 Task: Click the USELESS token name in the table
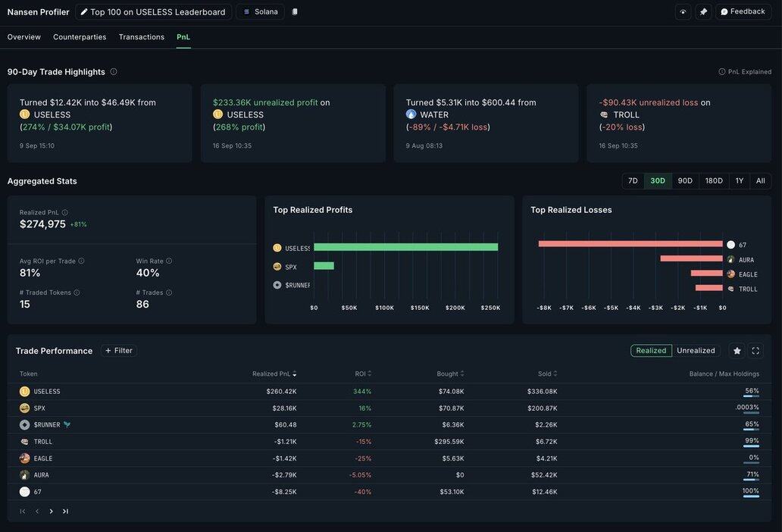(x=47, y=391)
